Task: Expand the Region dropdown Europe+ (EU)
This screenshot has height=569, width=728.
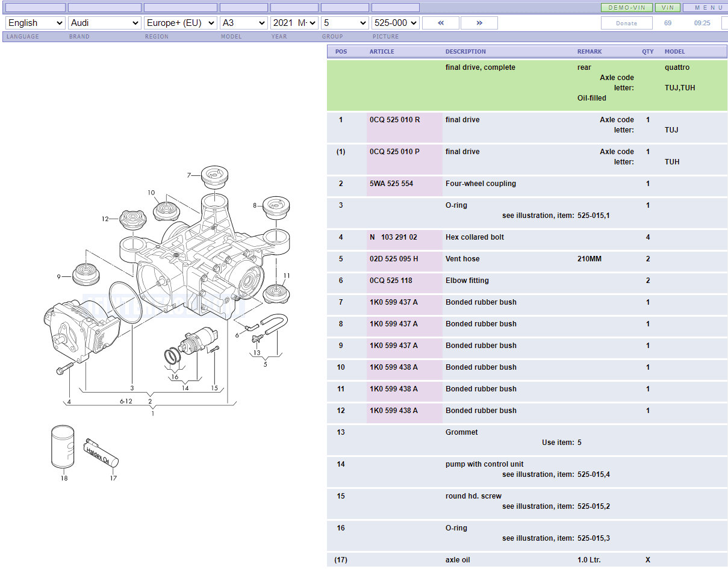Action: pos(180,23)
